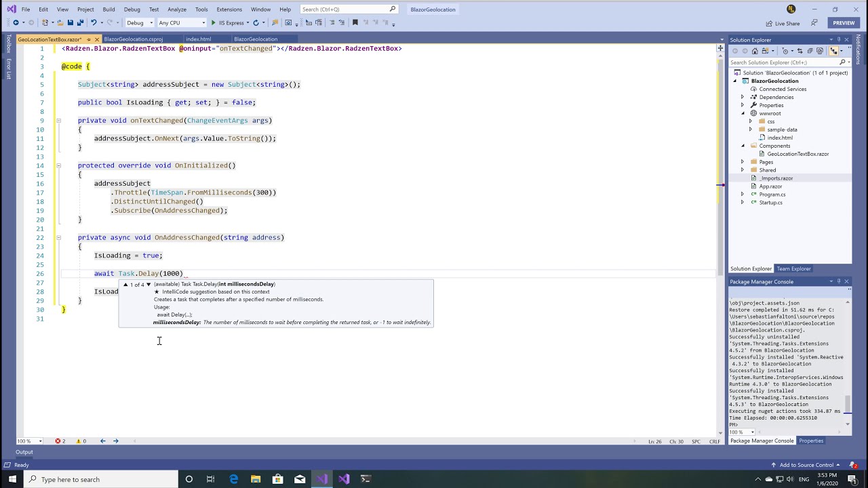Click navigate to previous issue arrow
The image size is (868, 488).
102,441
